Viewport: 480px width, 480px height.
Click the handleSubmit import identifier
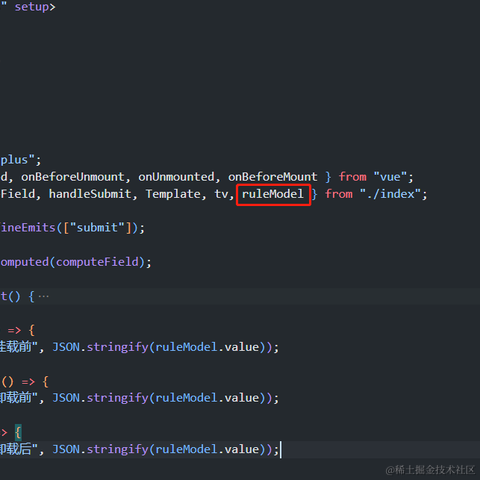click(90, 194)
